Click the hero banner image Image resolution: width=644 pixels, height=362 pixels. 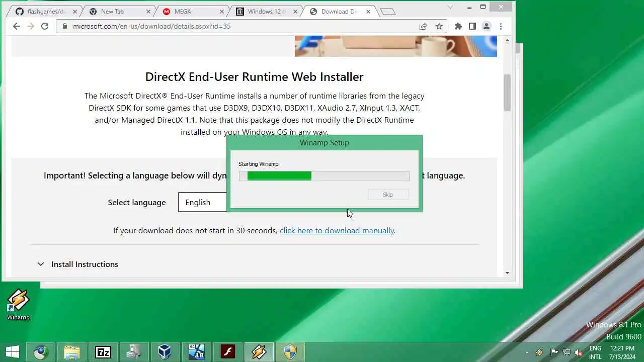pos(395,46)
